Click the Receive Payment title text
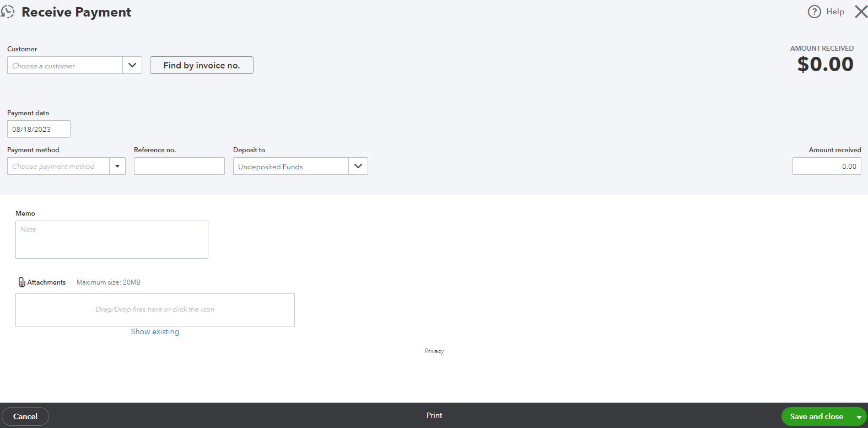The width and height of the screenshot is (868, 428). [x=77, y=12]
